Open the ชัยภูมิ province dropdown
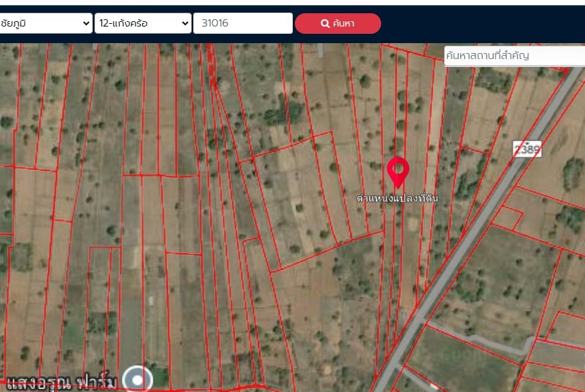Screen dimensions: 585x392 (45, 23)
